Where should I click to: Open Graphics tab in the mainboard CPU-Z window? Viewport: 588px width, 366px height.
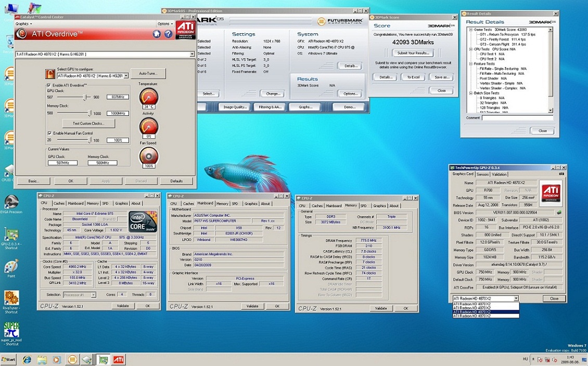pyautogui.click(x=251, y=204)
